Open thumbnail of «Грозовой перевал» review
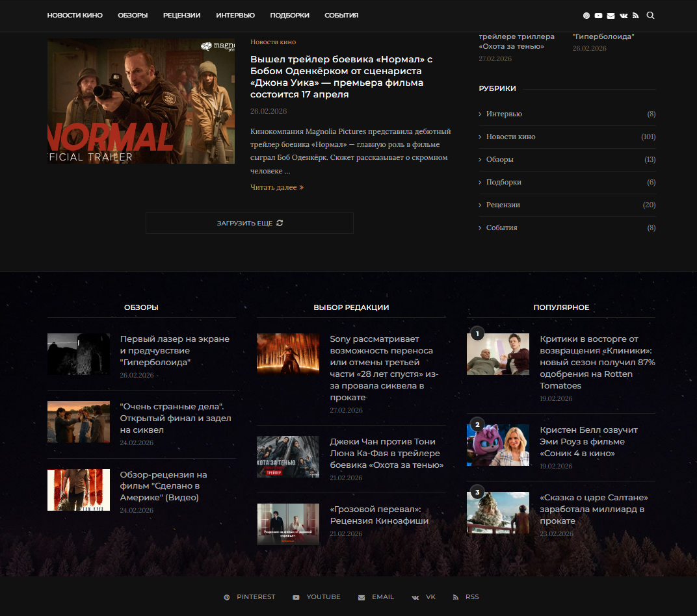Viewport: 697px width, 616px height. [x=288, y=524]
